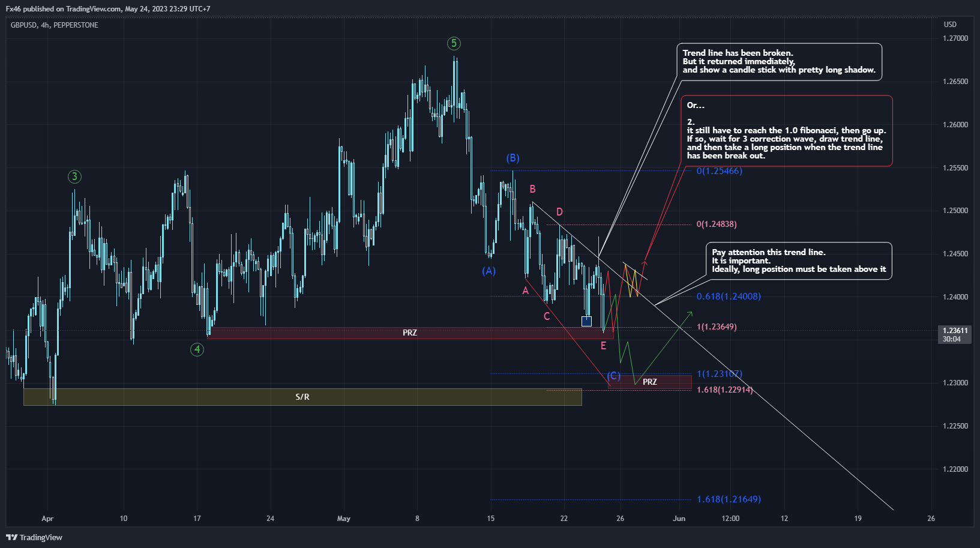The image size is (980, 548).
Task: Click the 1(1.23649) Fibonacci level label
Action: click(717, 327)
